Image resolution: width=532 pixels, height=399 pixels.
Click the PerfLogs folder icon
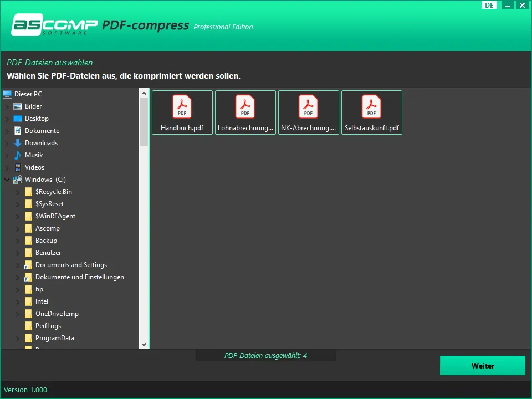(x=28, y=326)
